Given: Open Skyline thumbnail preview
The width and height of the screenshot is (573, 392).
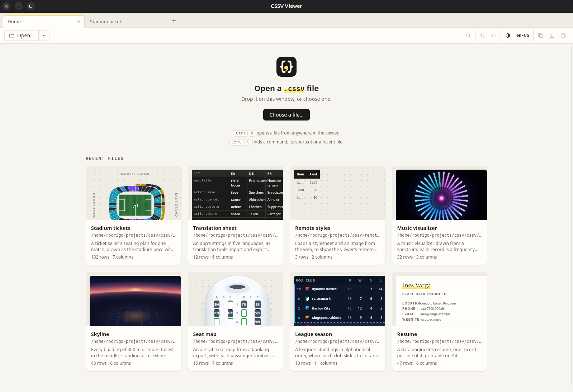Looking at the screenshot, I should click(x=133, y=299).
